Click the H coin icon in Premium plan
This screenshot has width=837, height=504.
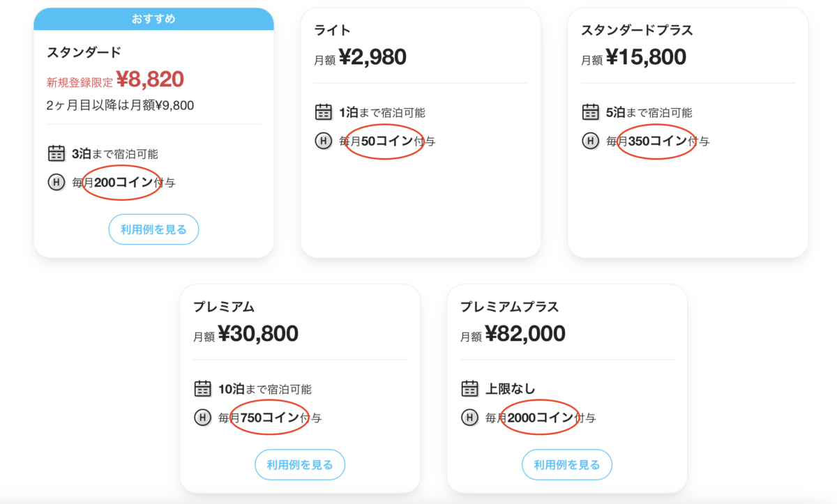(202, 418)
